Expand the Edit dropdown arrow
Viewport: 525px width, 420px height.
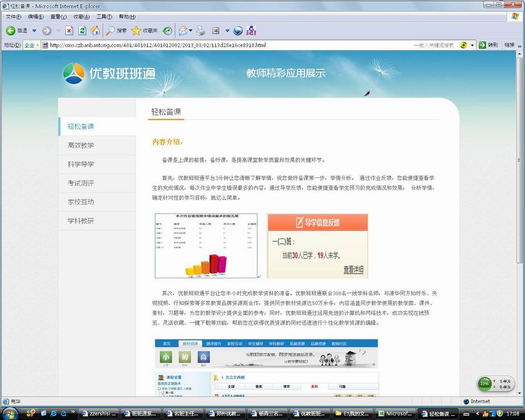227,31
